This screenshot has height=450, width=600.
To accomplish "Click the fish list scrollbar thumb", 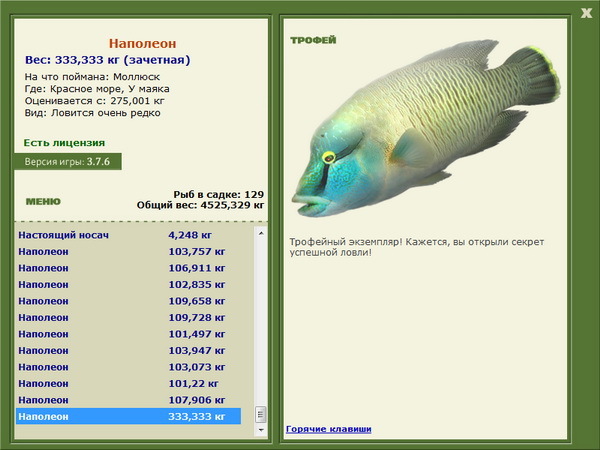I will coord(261,414).
